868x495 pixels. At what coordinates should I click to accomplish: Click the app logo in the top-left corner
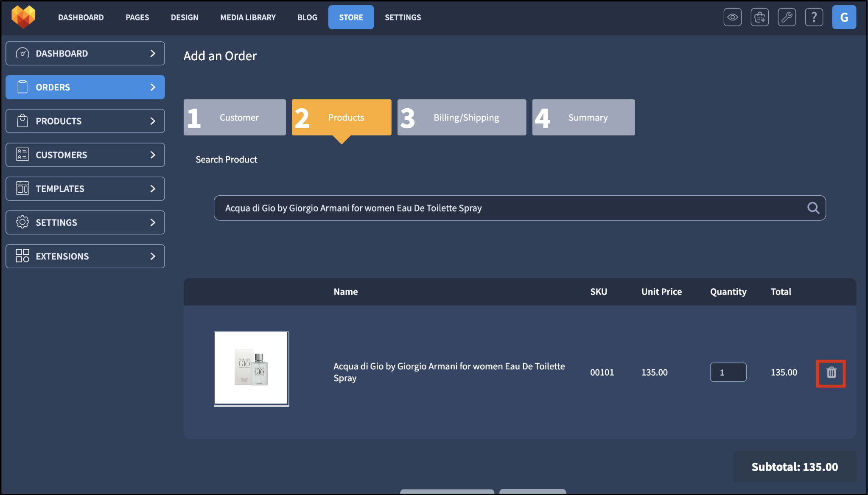click(23, 17)
